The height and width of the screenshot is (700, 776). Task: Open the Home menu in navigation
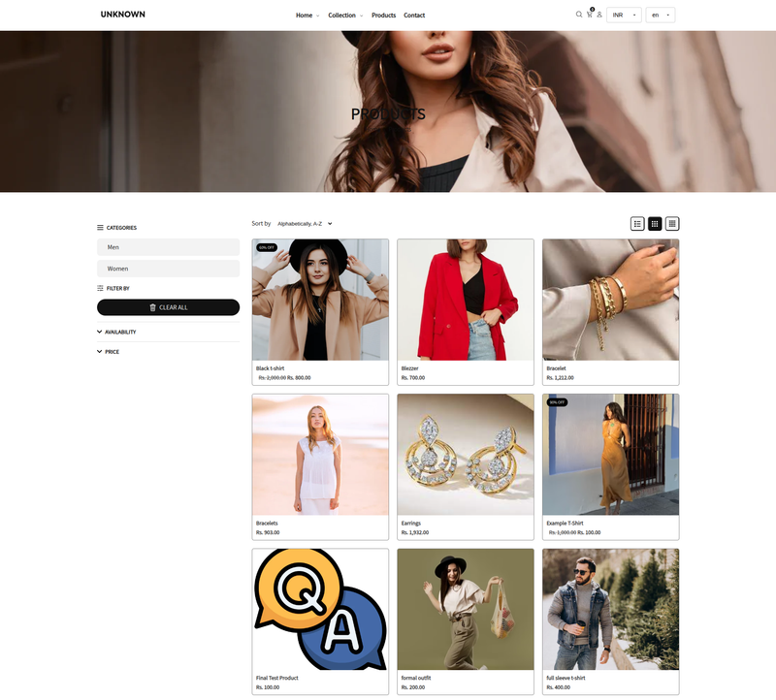(x=307, y=16)
